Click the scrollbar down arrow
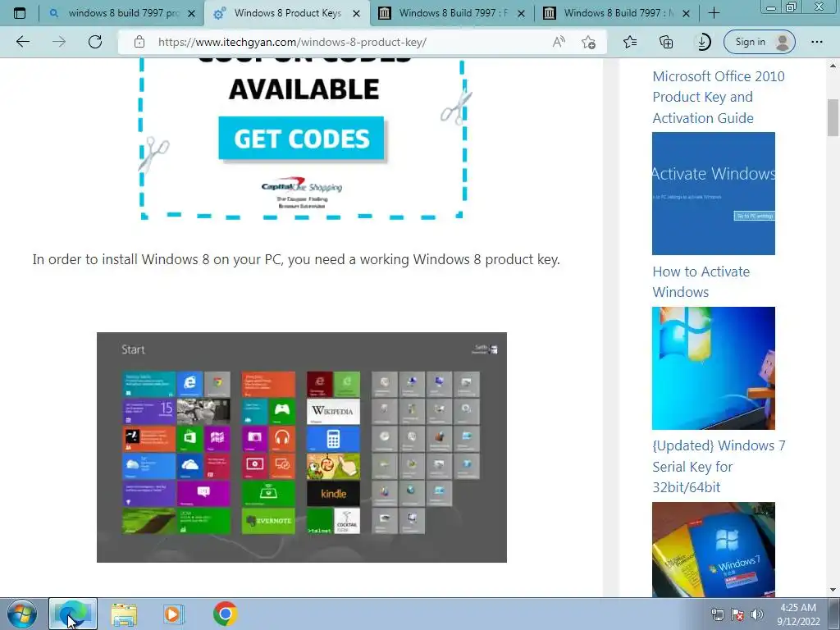The image size is (840, 630). tap(833, 590)
